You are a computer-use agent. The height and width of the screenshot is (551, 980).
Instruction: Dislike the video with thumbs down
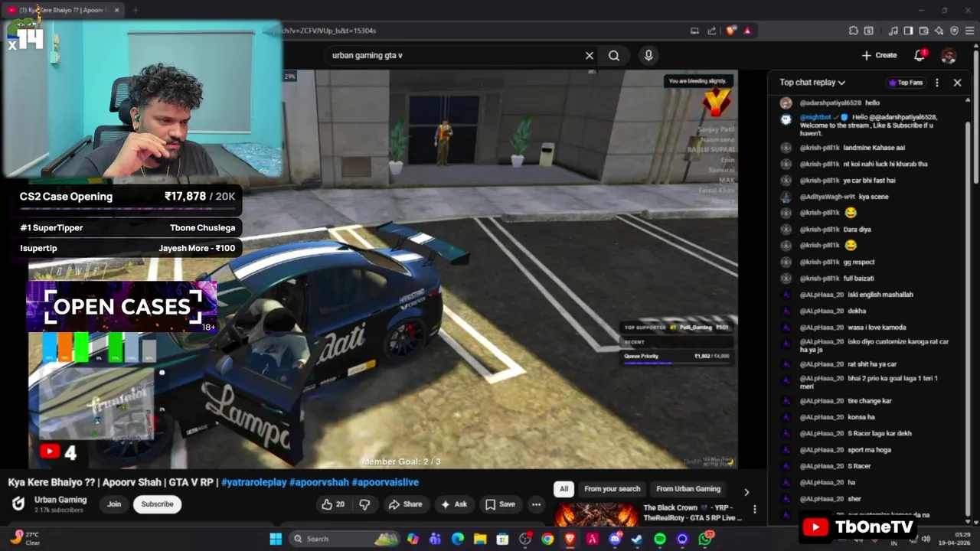tap(364, 504)
